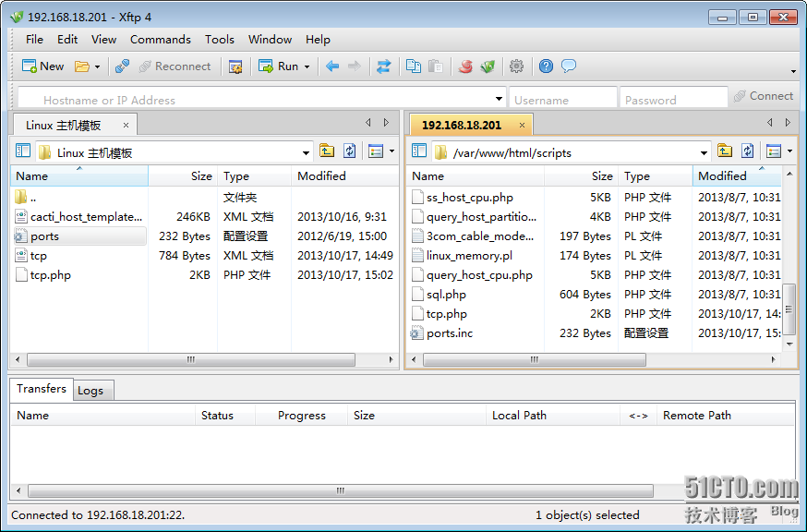Toggle folder tree in remote pane
This screenshot has width=807, height=532.
[x=419, y=151]
